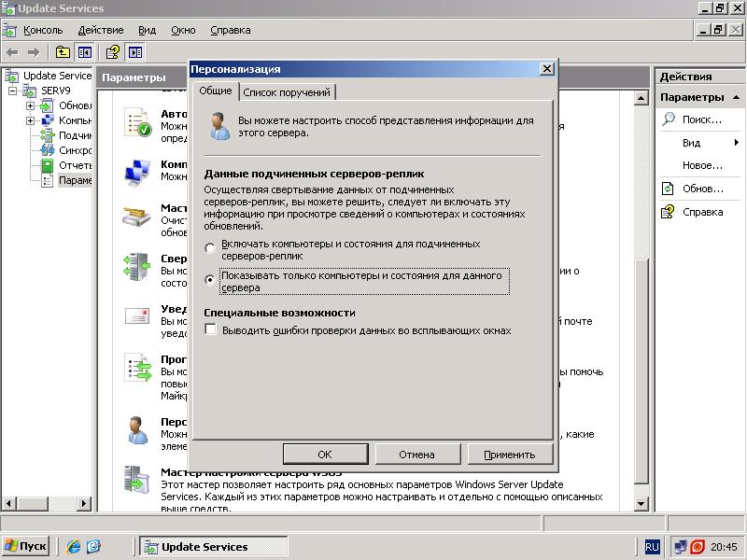Open the reporting rollup option icon

coord(136,267)
